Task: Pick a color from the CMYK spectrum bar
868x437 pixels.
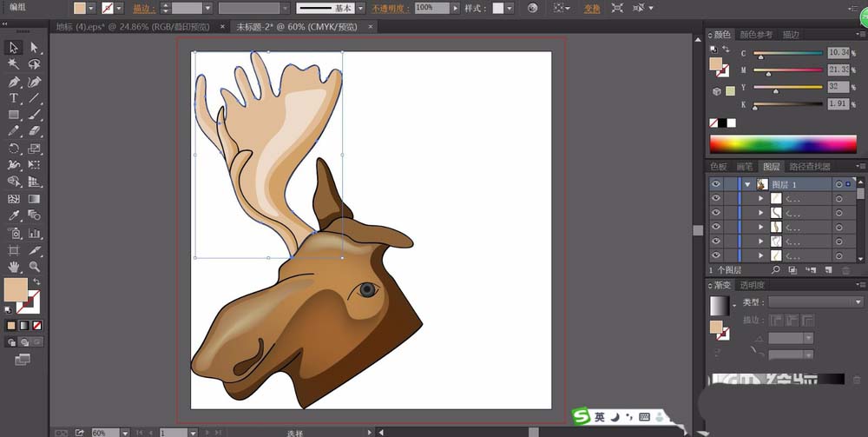Action: click(782, 143)
